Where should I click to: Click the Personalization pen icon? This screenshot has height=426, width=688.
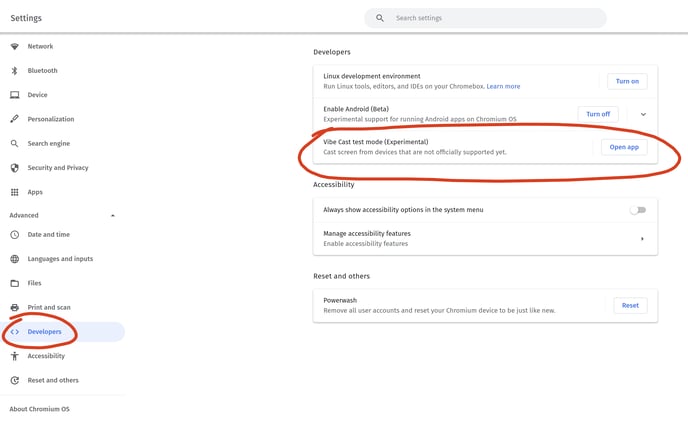[14, 119]
